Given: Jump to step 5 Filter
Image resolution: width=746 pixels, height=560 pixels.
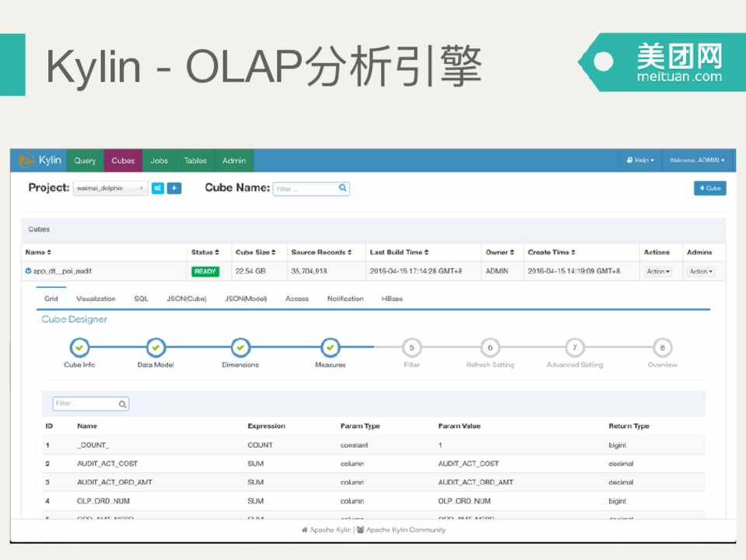Looking at the screenshot, I should 412,348.
